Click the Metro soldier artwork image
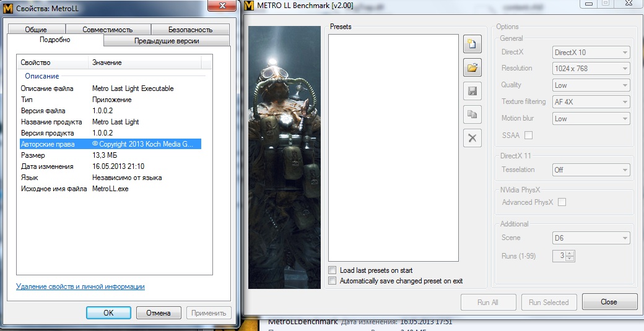This screenshot has height=331, width=644. [x=285, y=158]
